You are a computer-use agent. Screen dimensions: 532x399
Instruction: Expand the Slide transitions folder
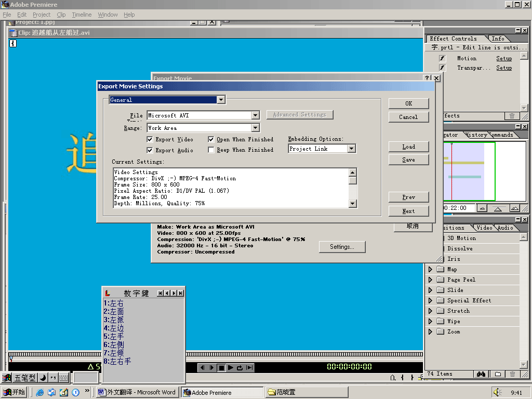tap(430, 290)
